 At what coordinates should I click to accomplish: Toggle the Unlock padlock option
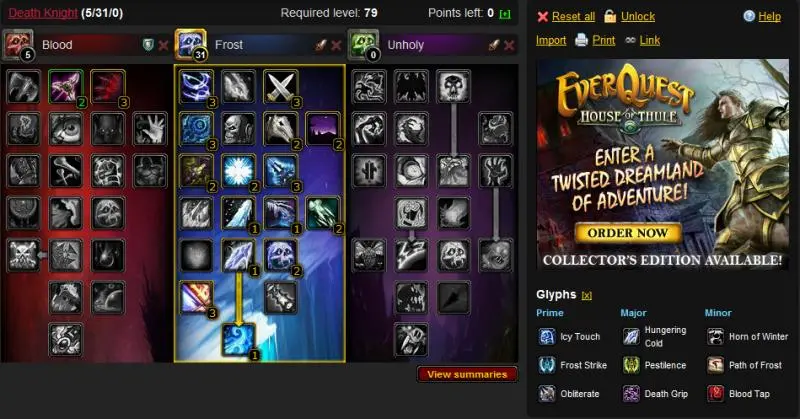coord(629,16)
